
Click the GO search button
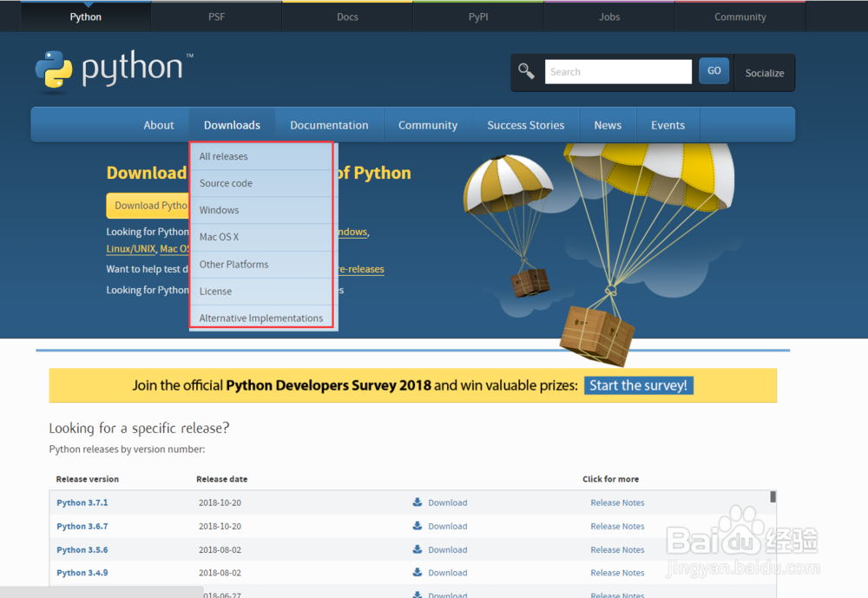(x=714, y=71)
